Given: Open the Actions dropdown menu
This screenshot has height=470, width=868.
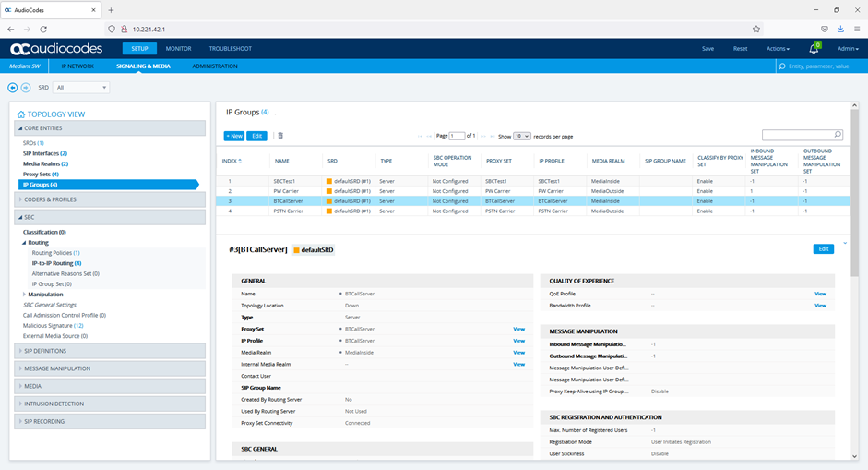Looking at the screenshot, I should pos(778,49).
